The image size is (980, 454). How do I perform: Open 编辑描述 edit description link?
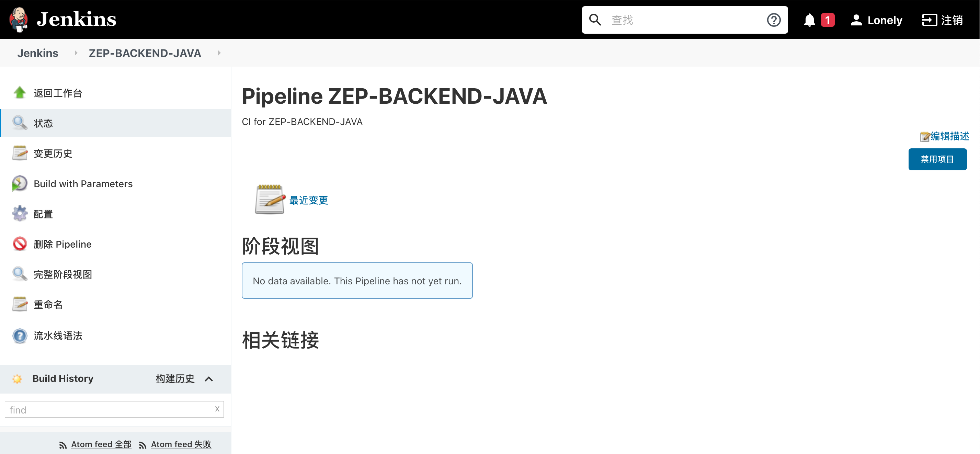[949, 136]
